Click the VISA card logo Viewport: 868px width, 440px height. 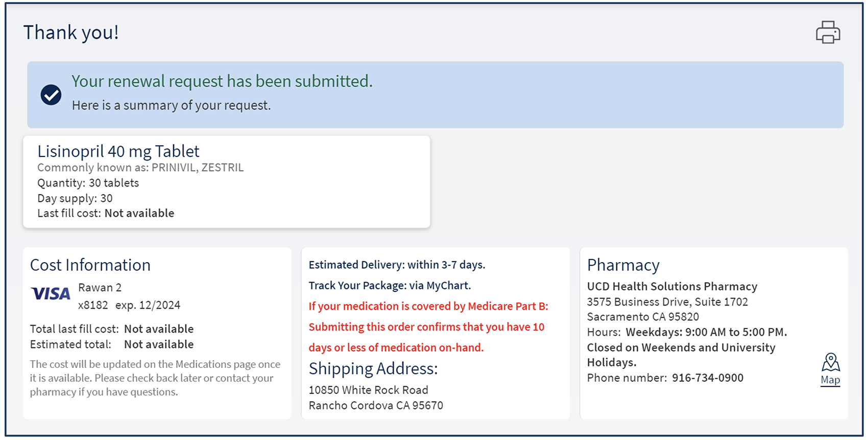51,294
